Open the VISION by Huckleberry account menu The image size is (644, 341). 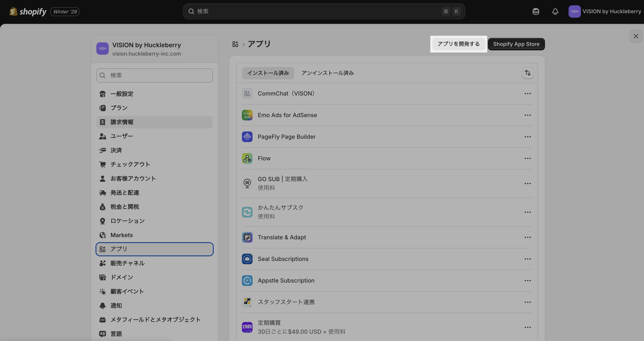605,11
